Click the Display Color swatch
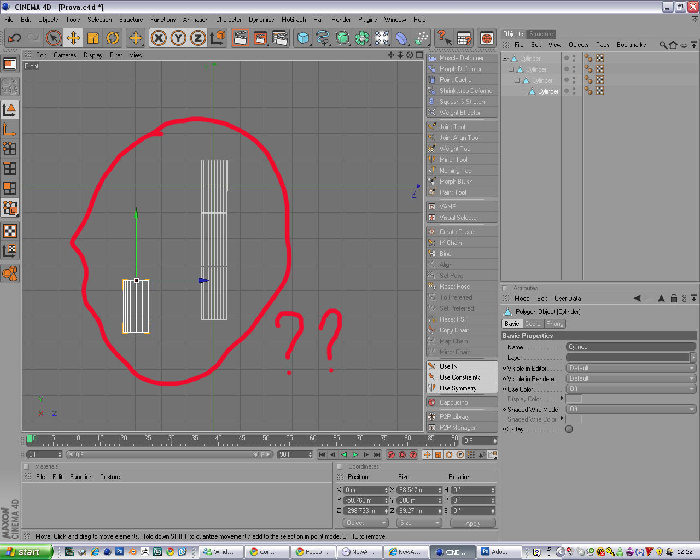The height and width of the screenshot is (560, 700). pos(574,399)
